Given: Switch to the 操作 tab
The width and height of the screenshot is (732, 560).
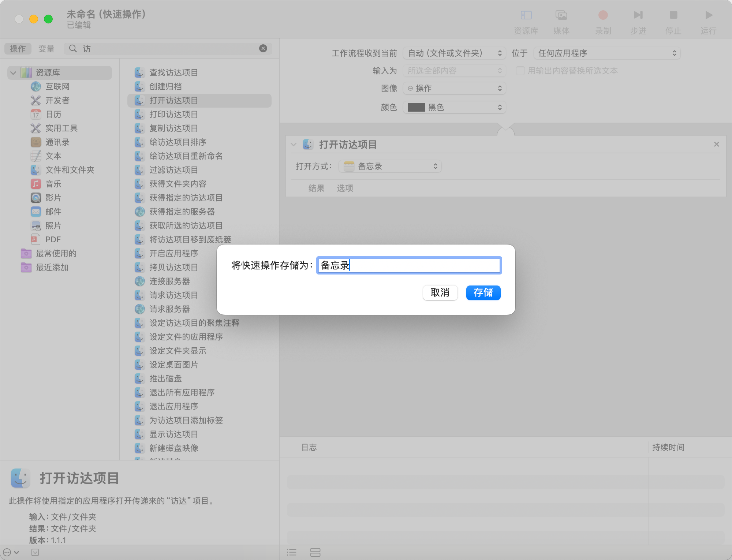Looking at the screenshot, I should [x=18, y=48].
